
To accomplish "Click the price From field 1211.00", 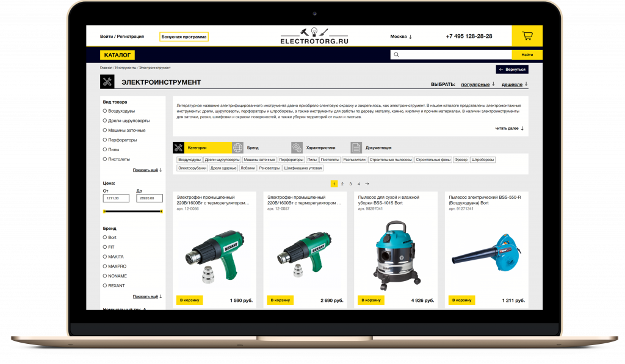I will click(116, 198).
